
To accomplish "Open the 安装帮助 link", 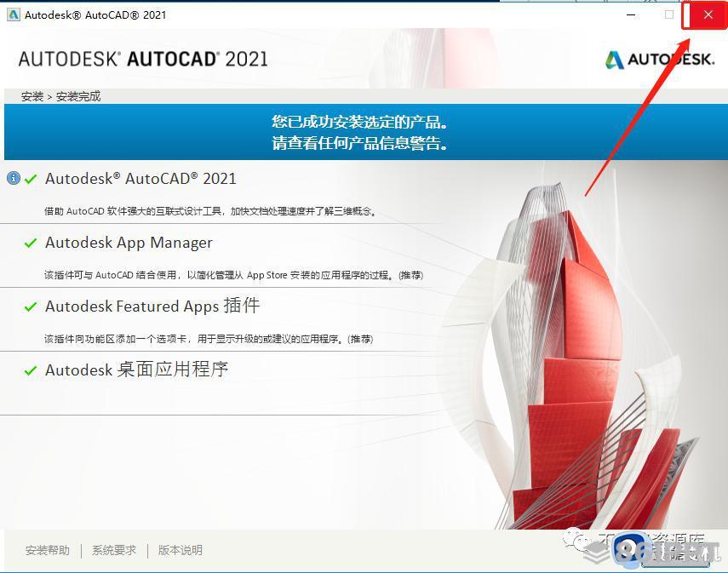I will [x=48, y=550].
